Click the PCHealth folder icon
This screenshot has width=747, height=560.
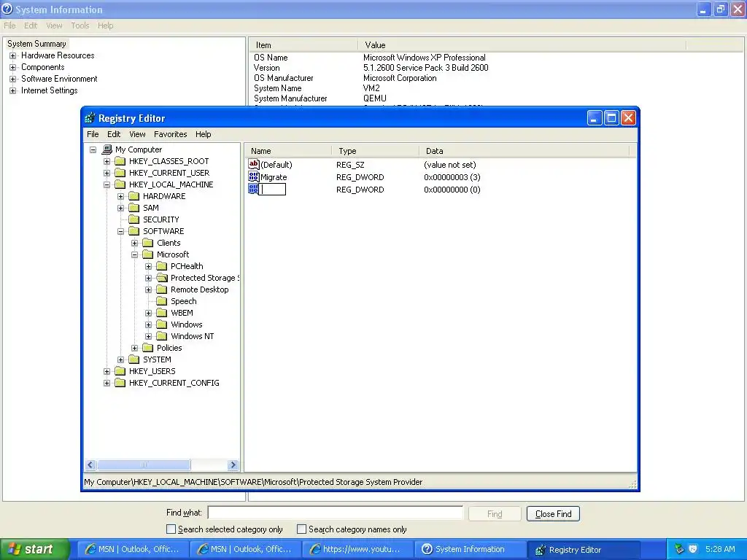(162, 266)
